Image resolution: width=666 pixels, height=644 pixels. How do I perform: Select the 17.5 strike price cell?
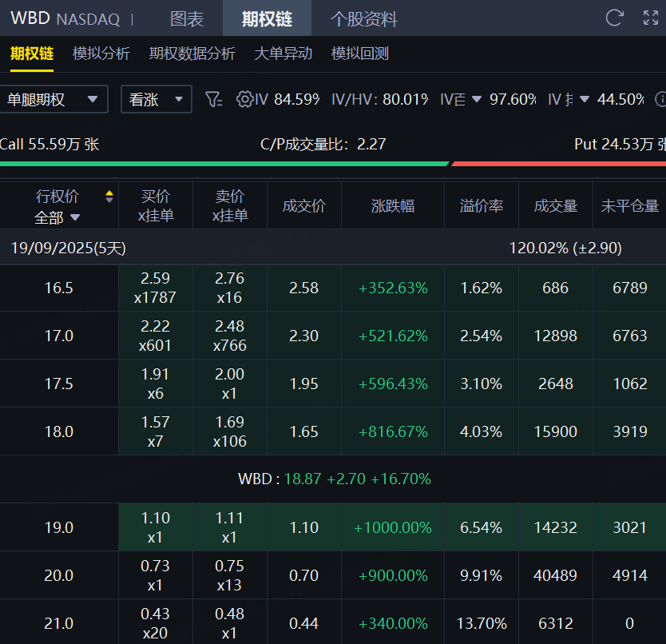click(x=59, y=384)
